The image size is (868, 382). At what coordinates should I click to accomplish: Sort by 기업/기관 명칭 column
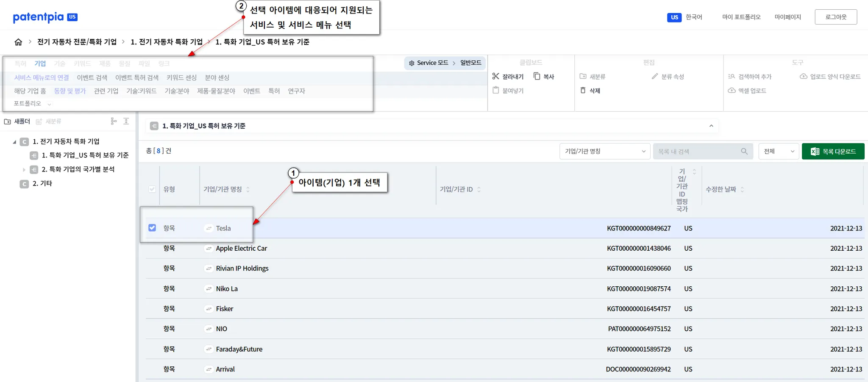pyautogui.click(x=248, y=189)
